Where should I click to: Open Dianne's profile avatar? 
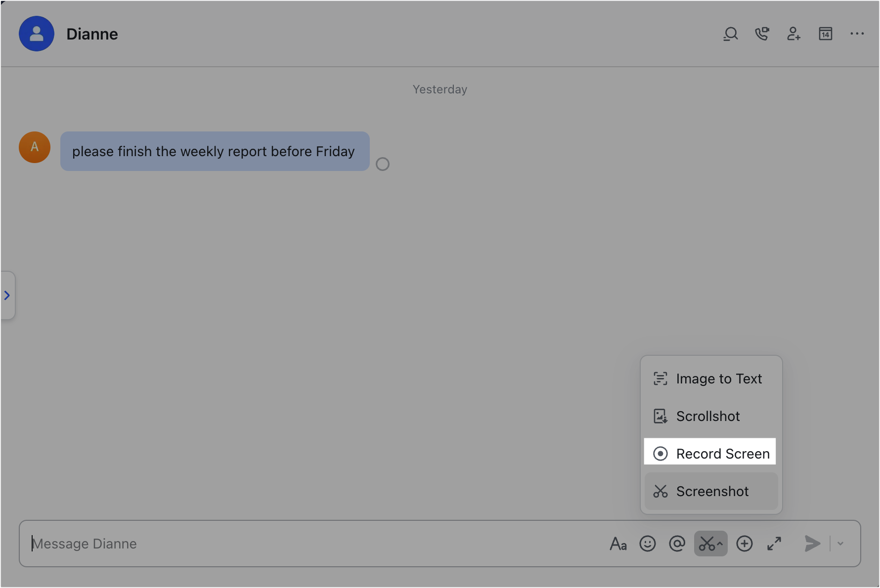36,34
